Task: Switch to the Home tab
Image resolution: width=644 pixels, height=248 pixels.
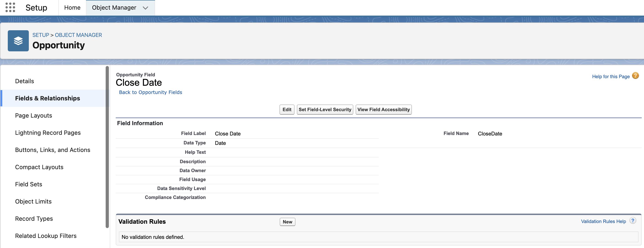Action: point(72,8)
